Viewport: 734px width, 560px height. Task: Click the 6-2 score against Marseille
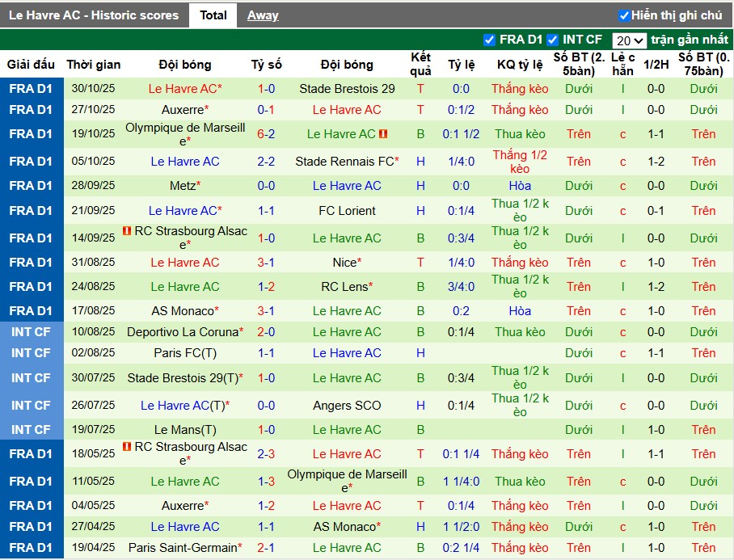coord(266,134)
